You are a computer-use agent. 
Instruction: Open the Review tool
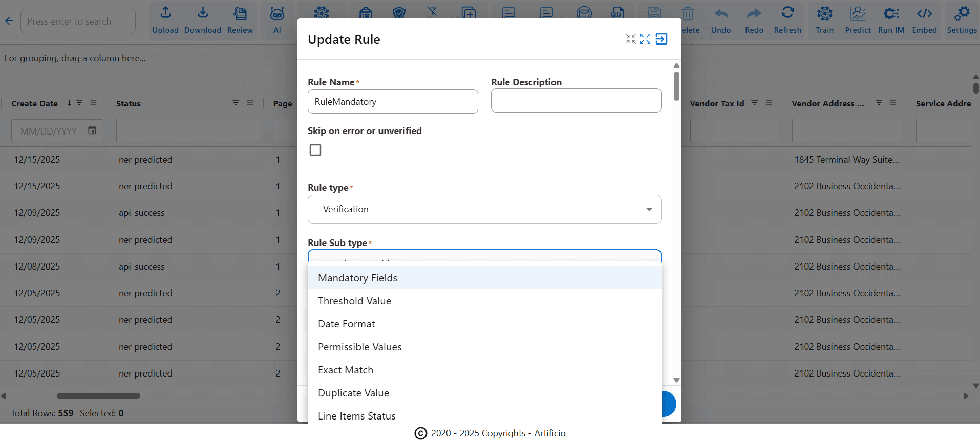pos(240,20)
